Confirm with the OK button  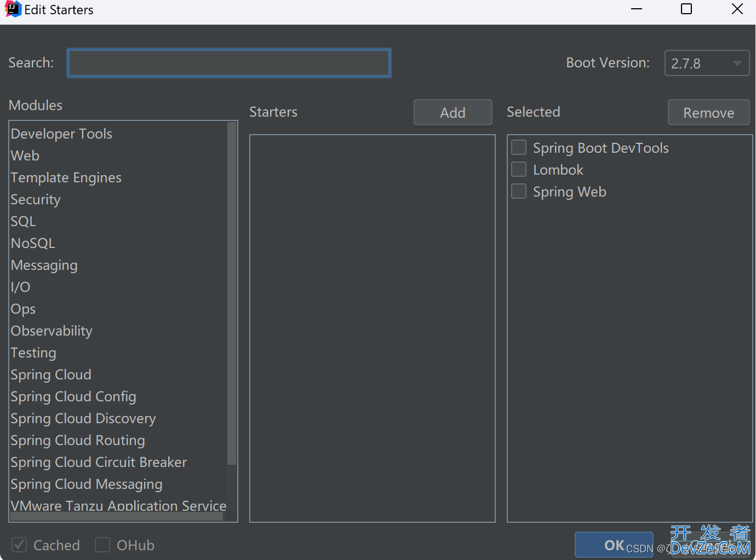pos(614,545)
